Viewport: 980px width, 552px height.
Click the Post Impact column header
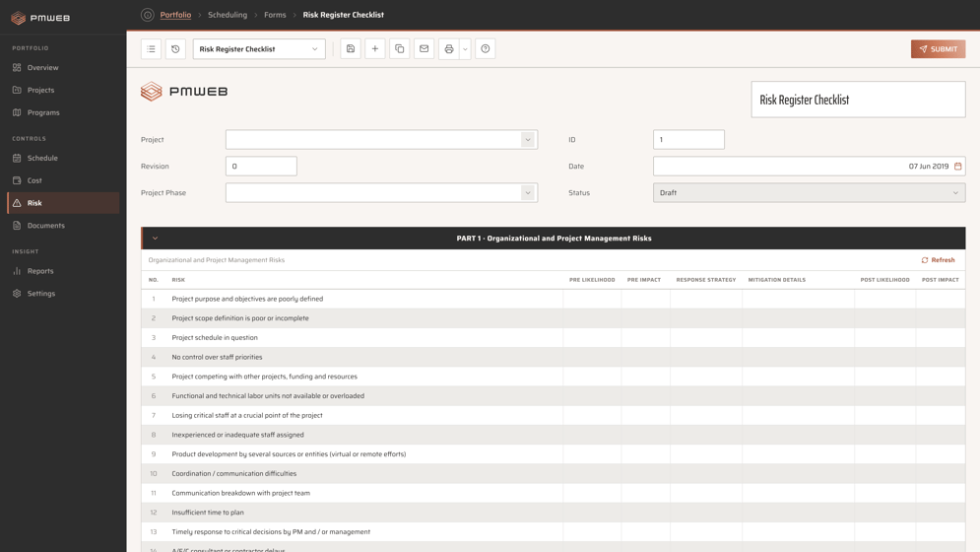click(x=940, y=280)
